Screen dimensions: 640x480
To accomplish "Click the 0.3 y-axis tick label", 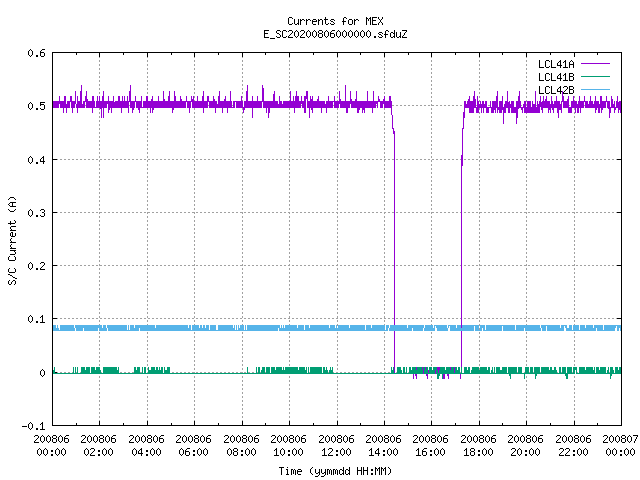I will [x=36, y=213].
